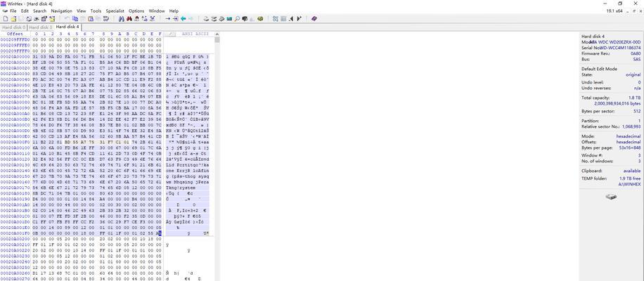
Task: Toggle the Mode value 'hexadecimal'
Action: pyautogui.click(x=629, y=136)
